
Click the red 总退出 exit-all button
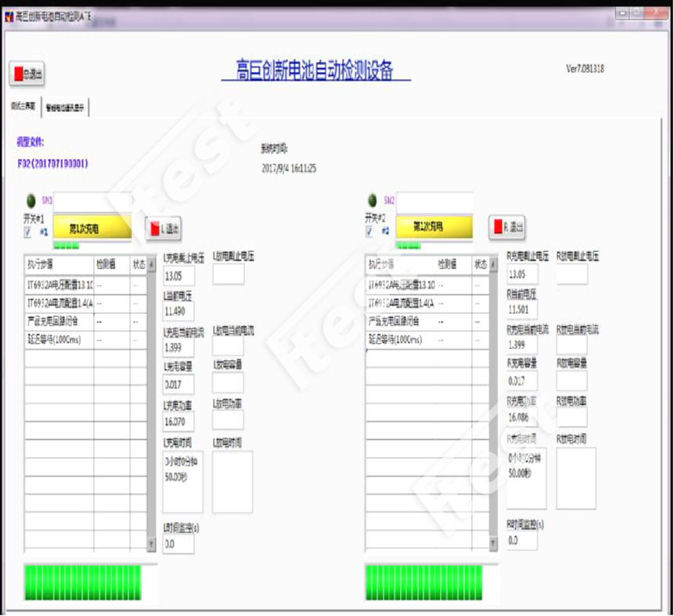point(27,74)
